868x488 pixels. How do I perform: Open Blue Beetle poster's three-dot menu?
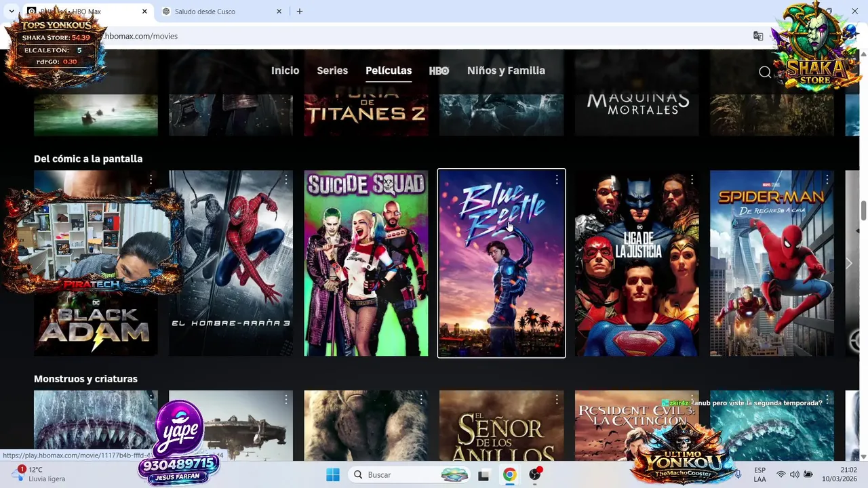[556, 180]
